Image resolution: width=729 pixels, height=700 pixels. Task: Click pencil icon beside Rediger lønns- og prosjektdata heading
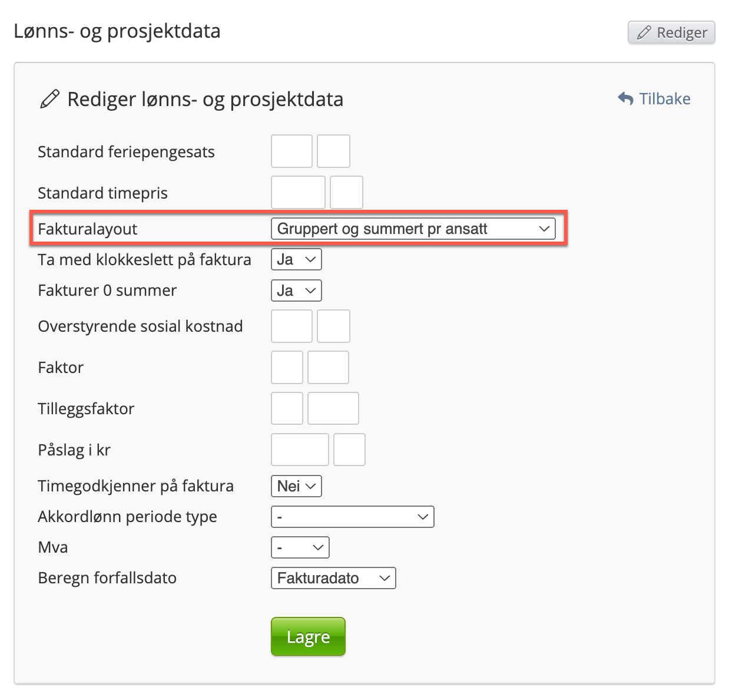click(49, 99)
